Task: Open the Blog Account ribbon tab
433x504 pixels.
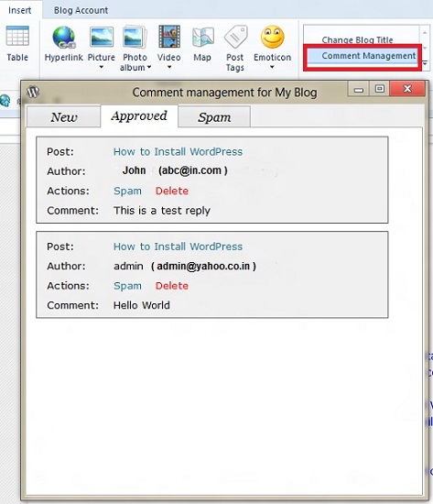Action: (81, 10)
